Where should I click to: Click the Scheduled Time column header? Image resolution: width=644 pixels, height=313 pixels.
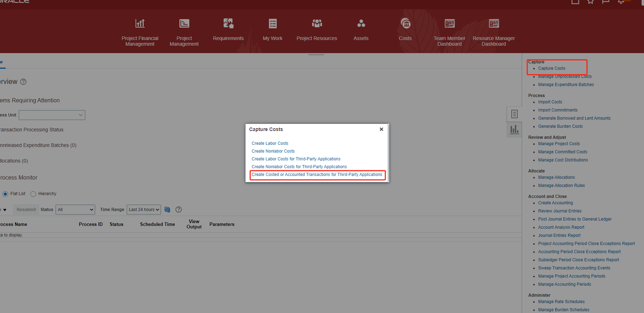[157, 224]
